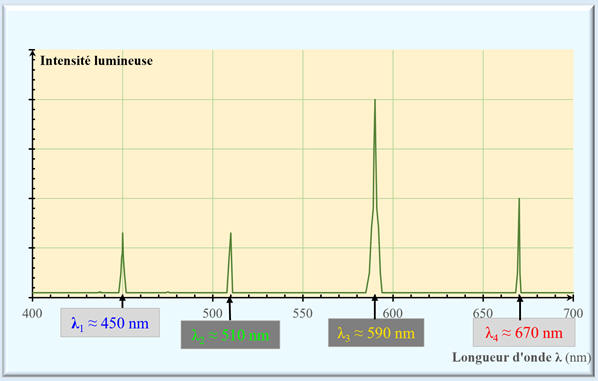Click the Intensité lumineuse axis title
The width and height of the screenshot is (598, 381).
96,61
